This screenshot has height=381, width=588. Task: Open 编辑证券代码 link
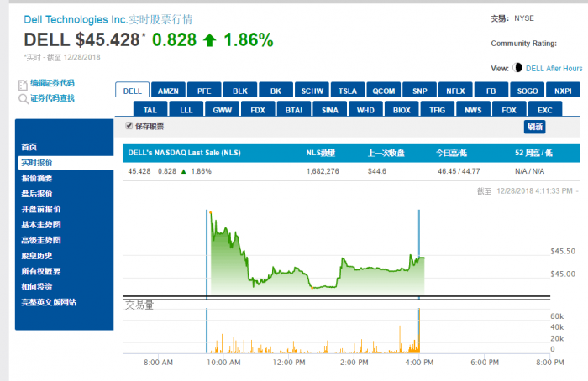click(52, 83)
